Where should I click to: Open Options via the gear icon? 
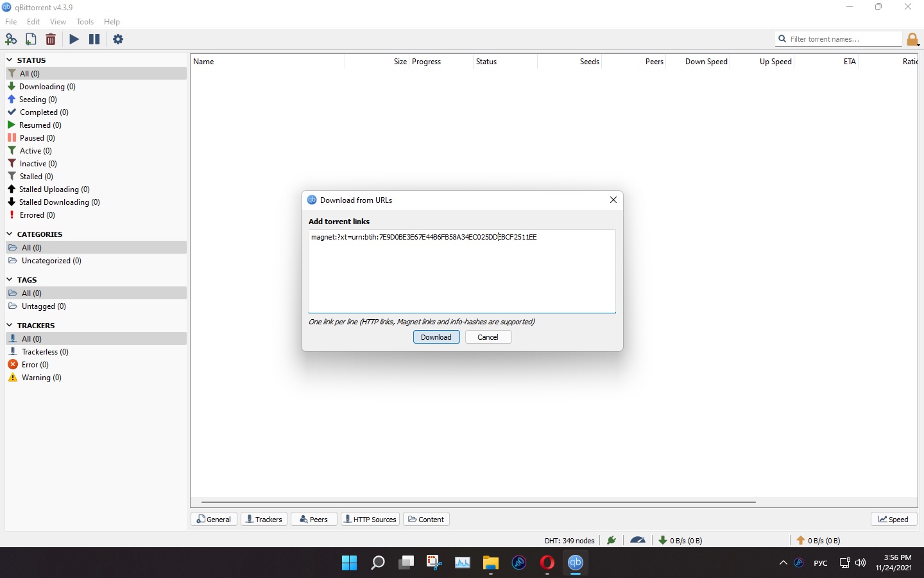tap(118, 39)
